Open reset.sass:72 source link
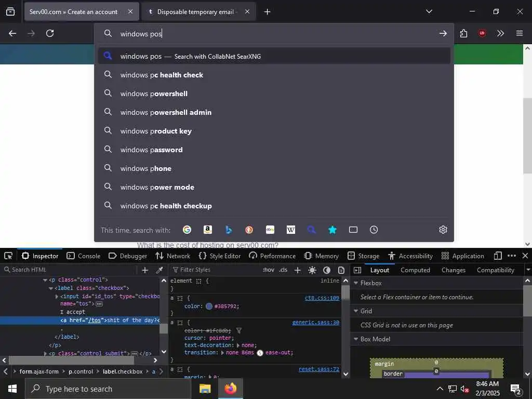Image resolution: width=532 pixels, height=399 pixels. point(319,369)
